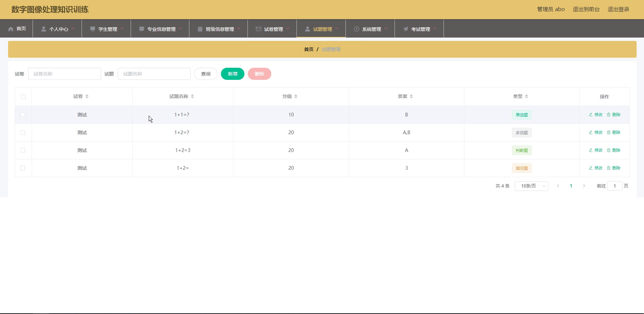This screenshot has height=314, width=644.
Task: Click 退出登录 in the header
Action: tap(618, 9)
